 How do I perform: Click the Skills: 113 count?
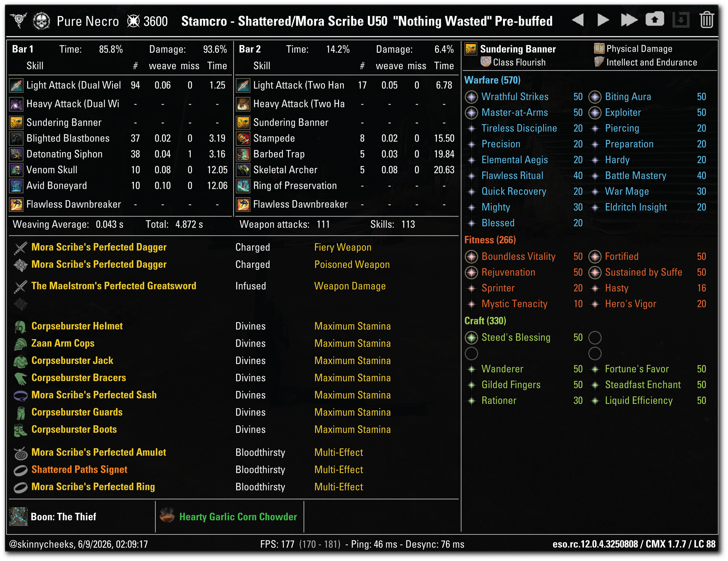tap(392, 224)
